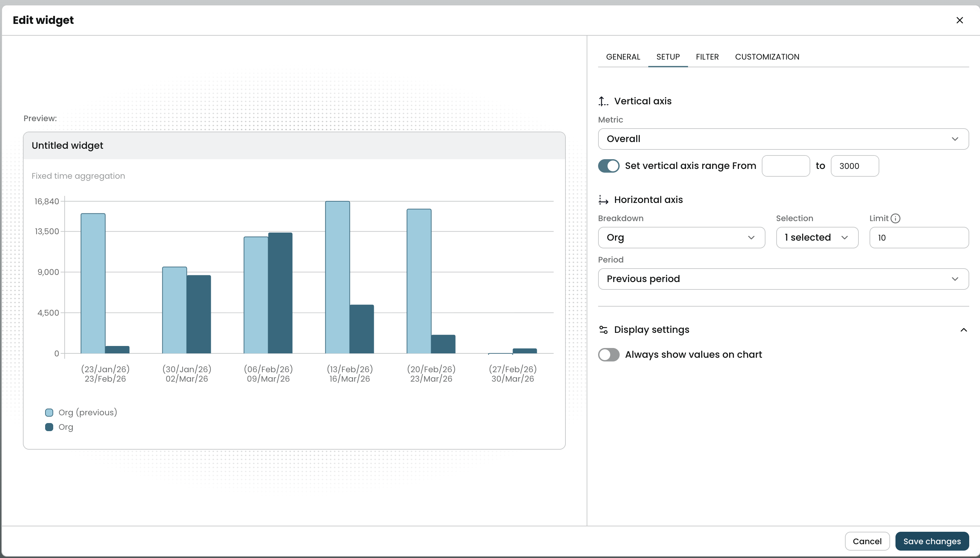Click the 16,840 y-axis value
Viewport: 980px width, 558px height.
[47, 202]
